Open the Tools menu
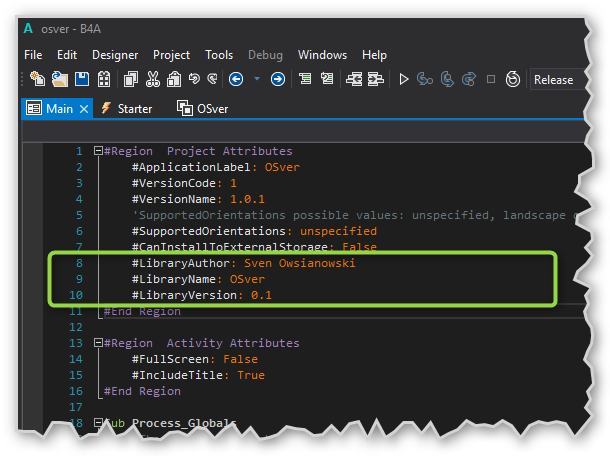This screenshot has width=610, height=456. 219,55
